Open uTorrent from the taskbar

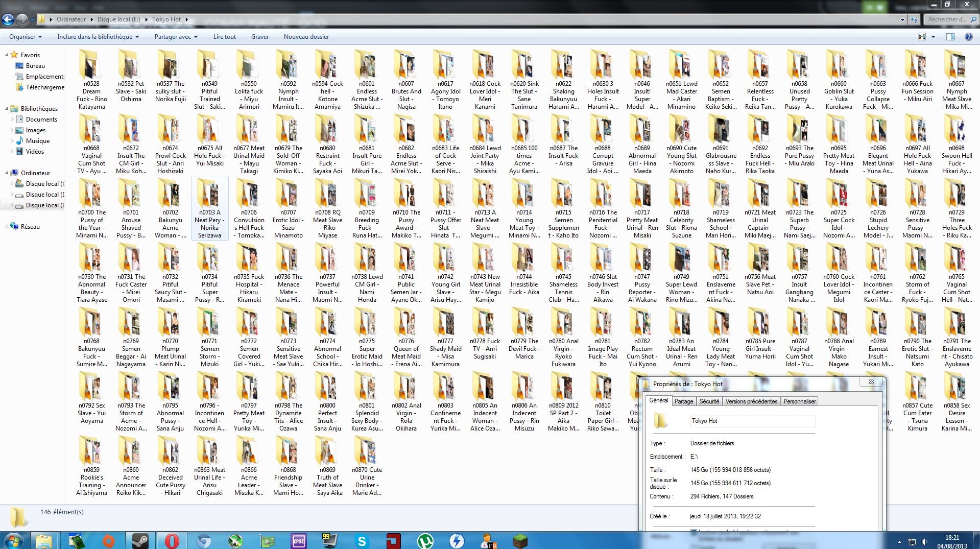(x=425, y=540)
